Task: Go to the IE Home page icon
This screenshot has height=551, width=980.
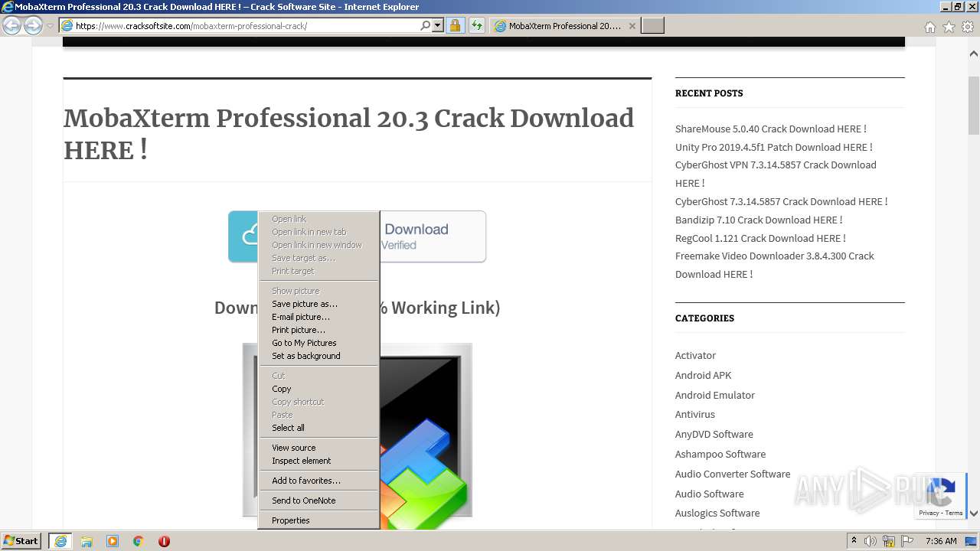Action: 929,27
